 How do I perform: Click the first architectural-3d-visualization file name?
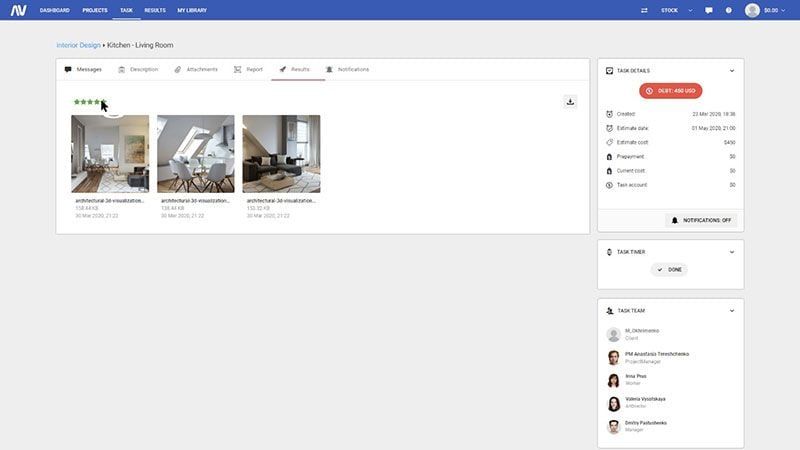110,201
